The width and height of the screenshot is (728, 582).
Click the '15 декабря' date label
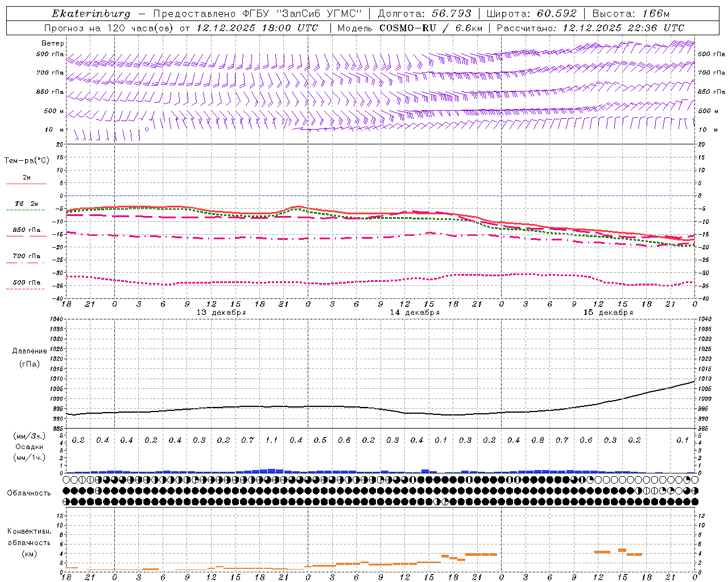608,313
